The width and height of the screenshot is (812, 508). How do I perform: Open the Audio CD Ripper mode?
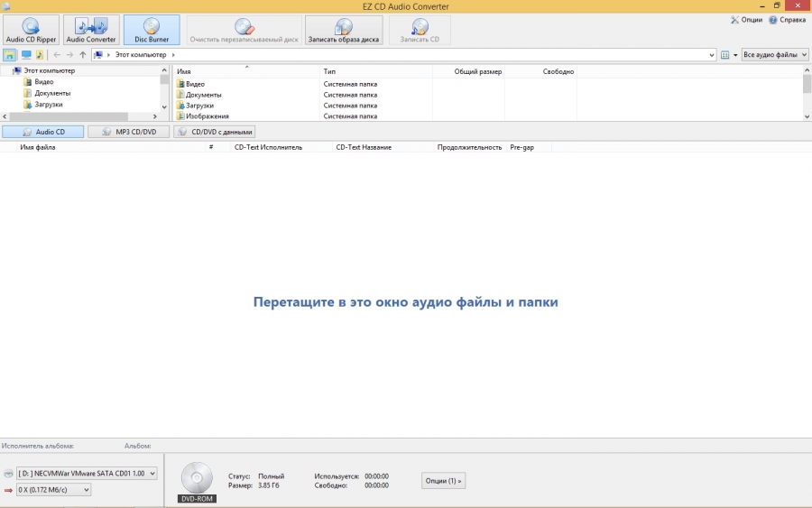point(31,30)
